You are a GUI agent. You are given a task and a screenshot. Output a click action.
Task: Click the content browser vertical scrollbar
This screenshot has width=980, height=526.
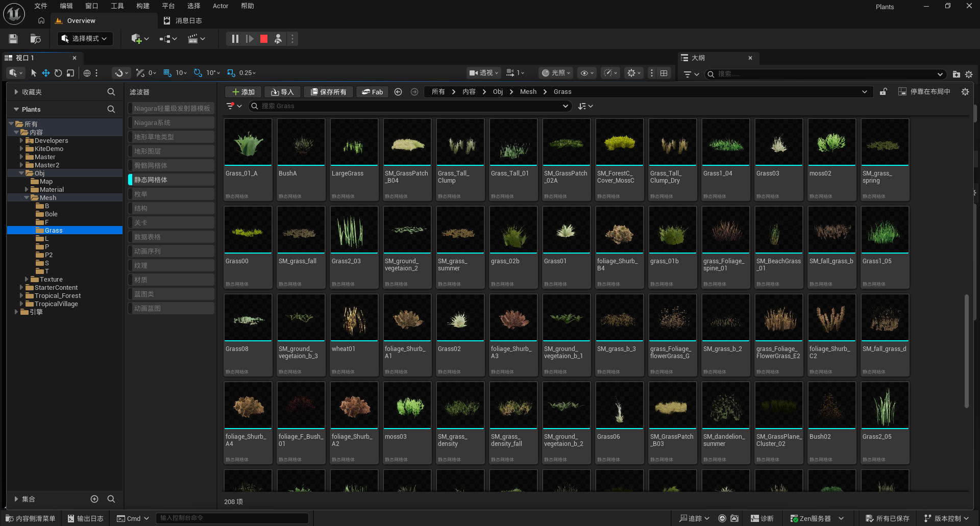[x=966, y=351]
